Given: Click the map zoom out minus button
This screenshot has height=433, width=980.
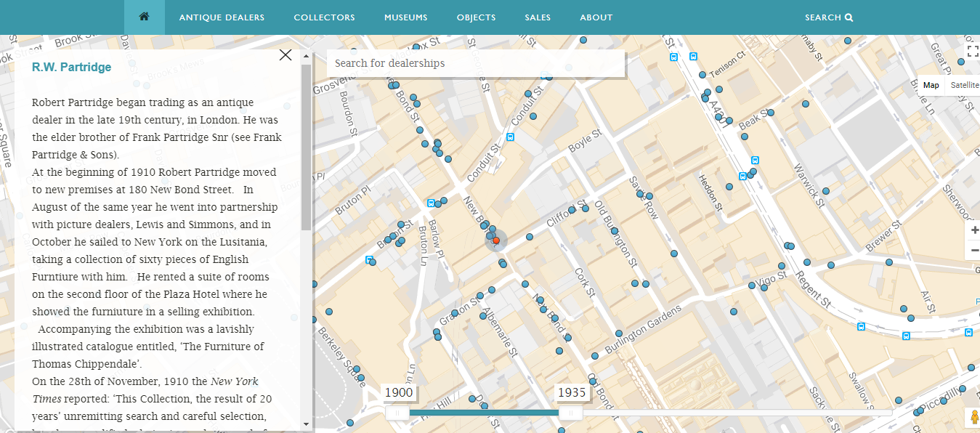Looking at the screenshot, I should click(x=973, y=251).
